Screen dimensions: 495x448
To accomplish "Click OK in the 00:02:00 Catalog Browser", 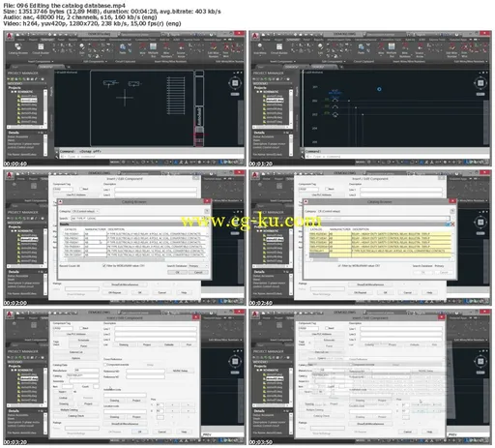I will (x=177, y=273).
